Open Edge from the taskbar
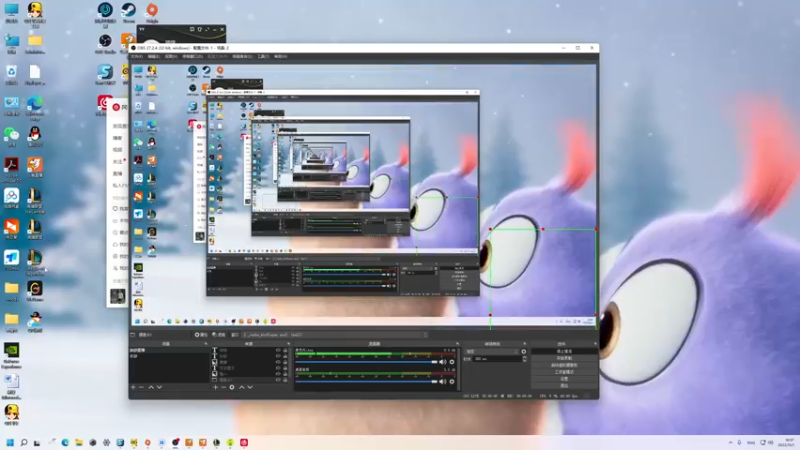800x450 pixels. [65, 442]
